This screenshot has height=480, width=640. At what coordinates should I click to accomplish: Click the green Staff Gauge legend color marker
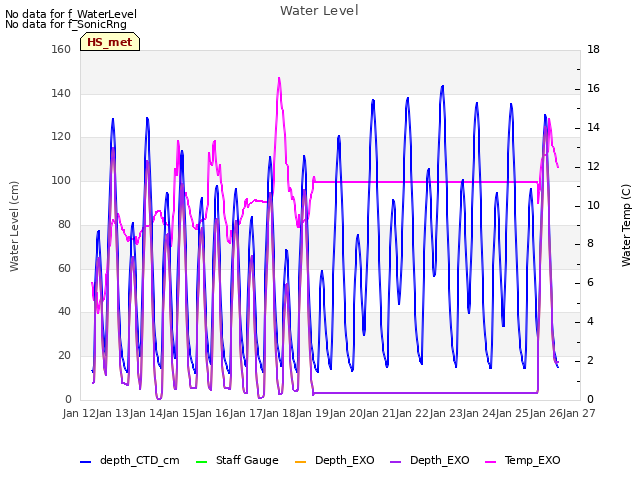tap(201, 462)
